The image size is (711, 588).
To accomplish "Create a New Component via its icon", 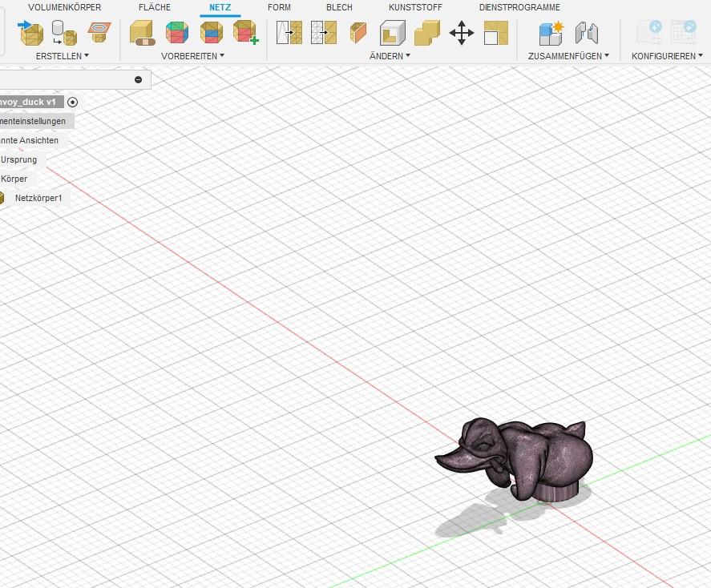I will point(551,33).
